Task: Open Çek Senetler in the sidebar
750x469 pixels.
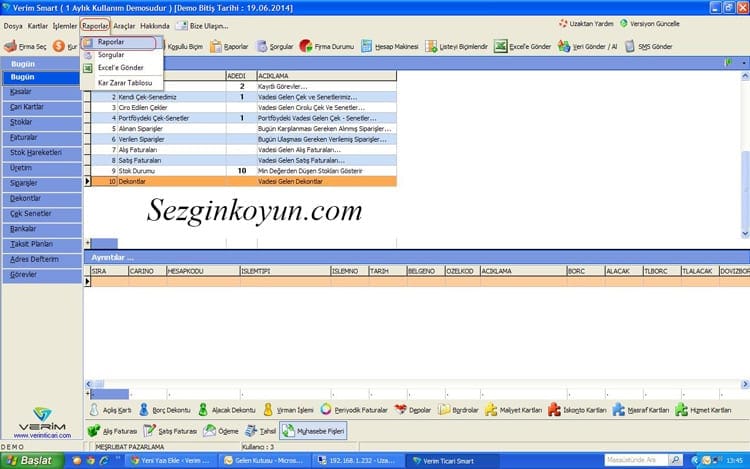Action: click(42, 214)
